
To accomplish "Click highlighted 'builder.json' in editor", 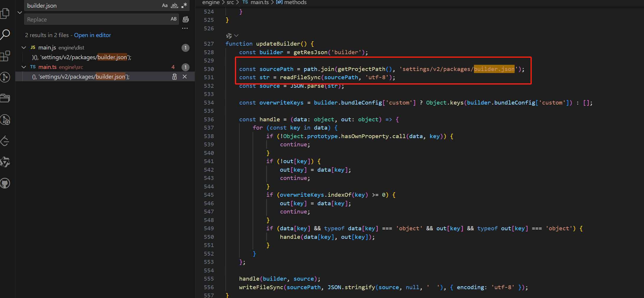I will pyautogui.click(x=494, y=69).
